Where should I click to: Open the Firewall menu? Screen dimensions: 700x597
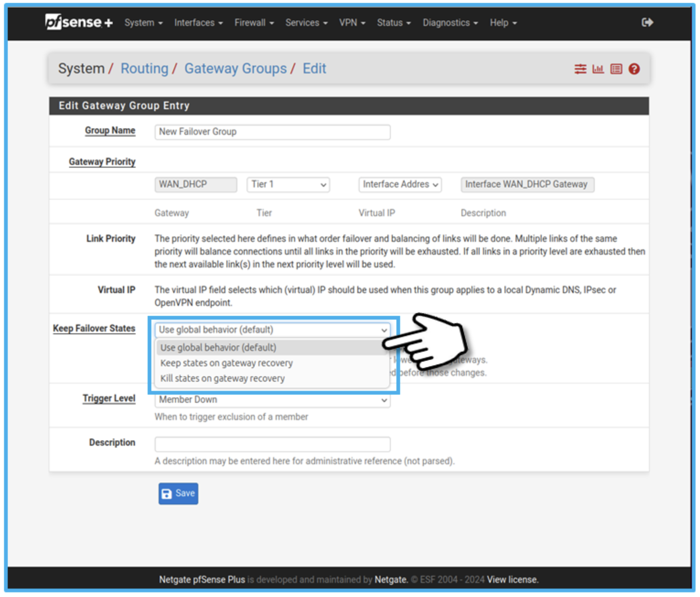(254, 23)
